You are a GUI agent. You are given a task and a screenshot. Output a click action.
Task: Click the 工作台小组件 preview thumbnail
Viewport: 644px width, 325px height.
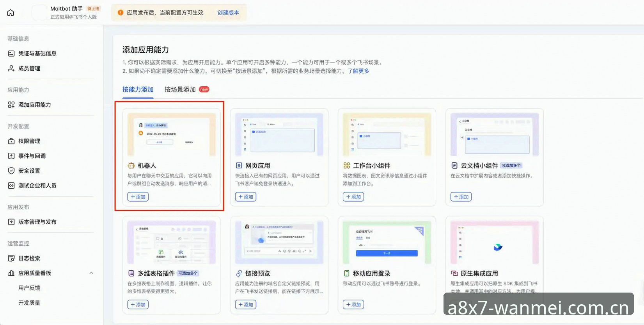[x=387, y=135]
